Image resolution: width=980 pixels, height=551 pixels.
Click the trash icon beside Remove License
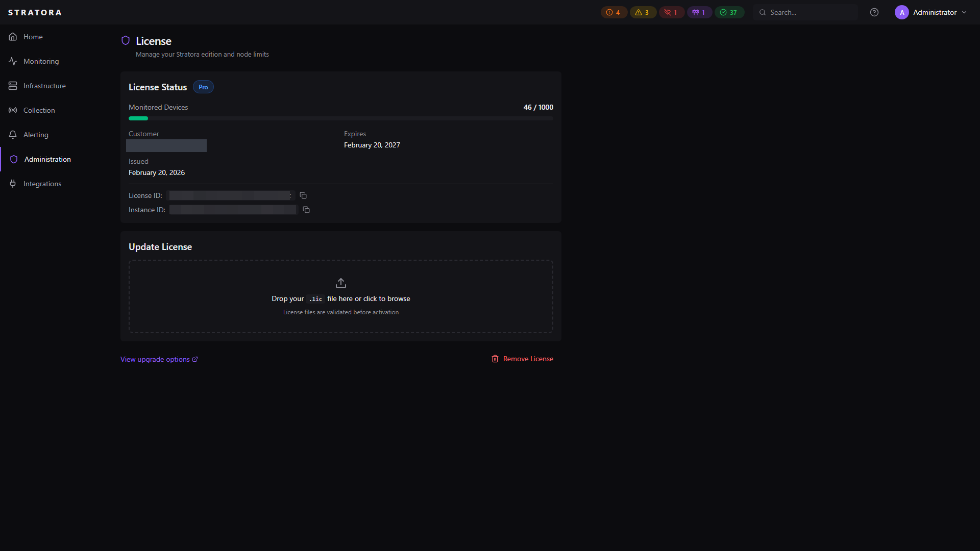coord(495,359)
